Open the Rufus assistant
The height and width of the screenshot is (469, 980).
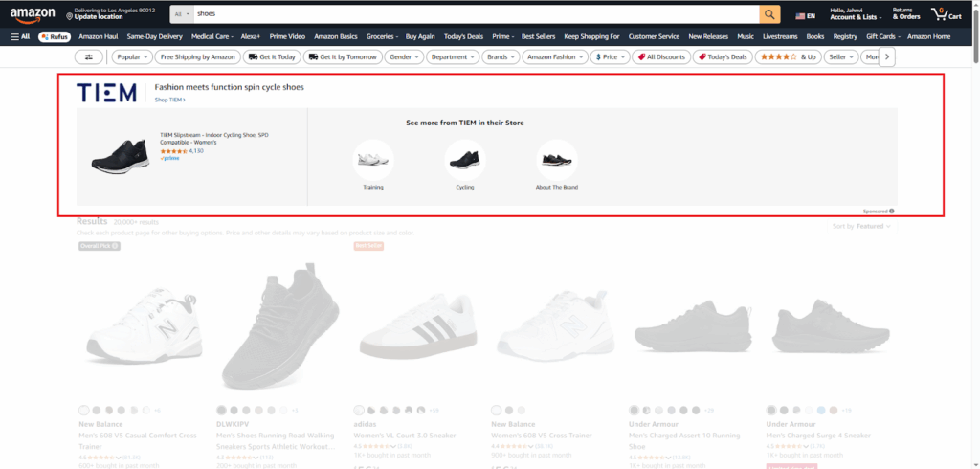pyautogui.click(x=55, y=37)
